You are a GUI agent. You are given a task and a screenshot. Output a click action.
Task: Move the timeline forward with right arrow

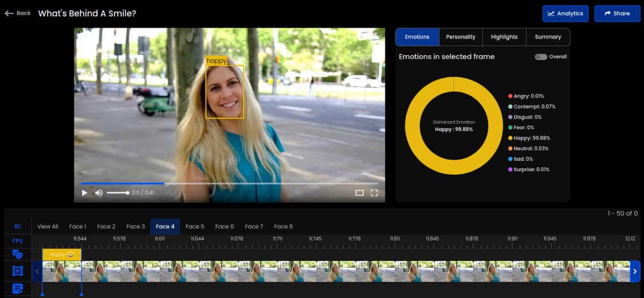[x=635, y=271]
